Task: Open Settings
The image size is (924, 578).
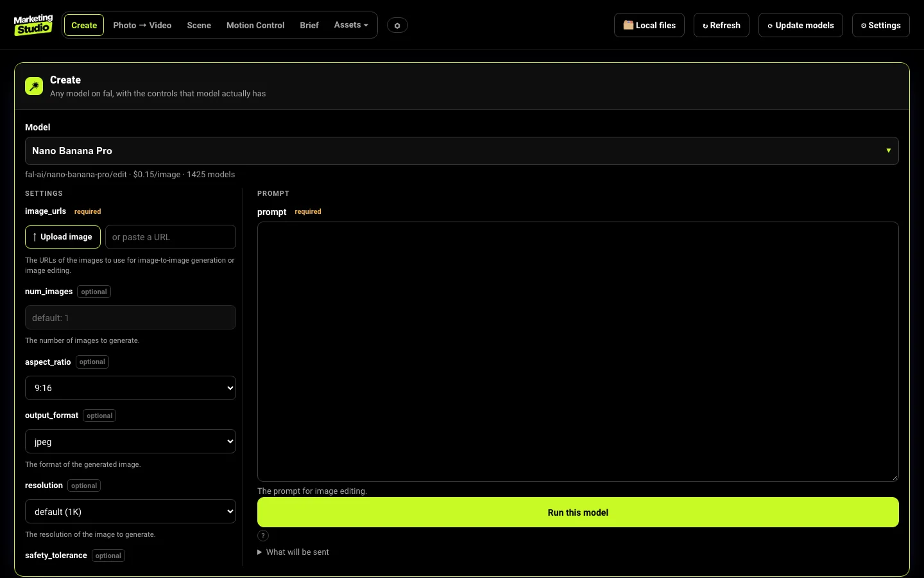Action: coord(881,25)
